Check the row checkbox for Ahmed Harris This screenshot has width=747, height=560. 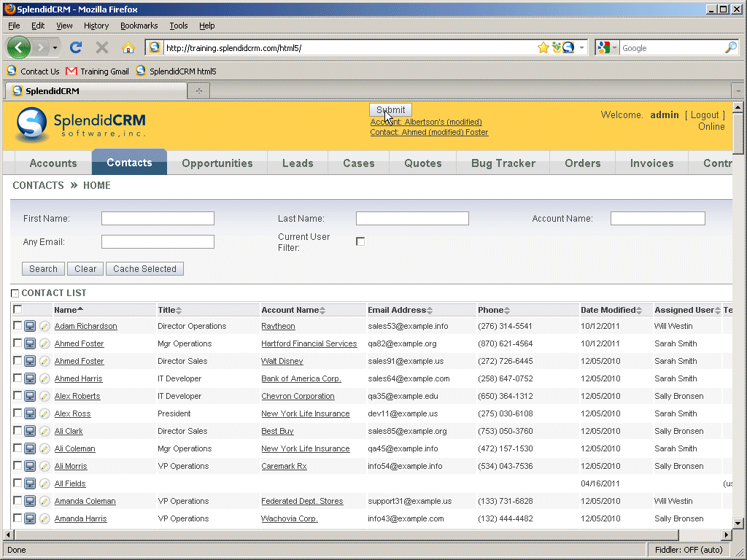(x=18, y=378)
